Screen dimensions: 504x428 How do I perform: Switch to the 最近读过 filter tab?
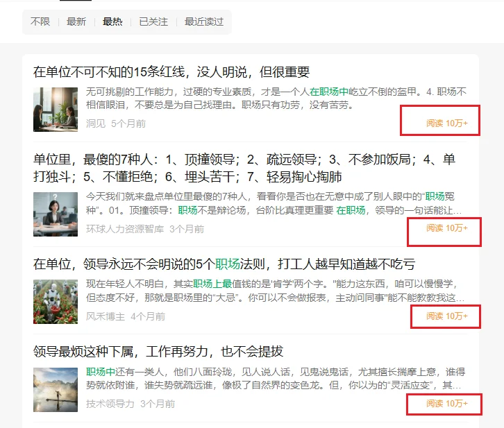pos(204,22)
